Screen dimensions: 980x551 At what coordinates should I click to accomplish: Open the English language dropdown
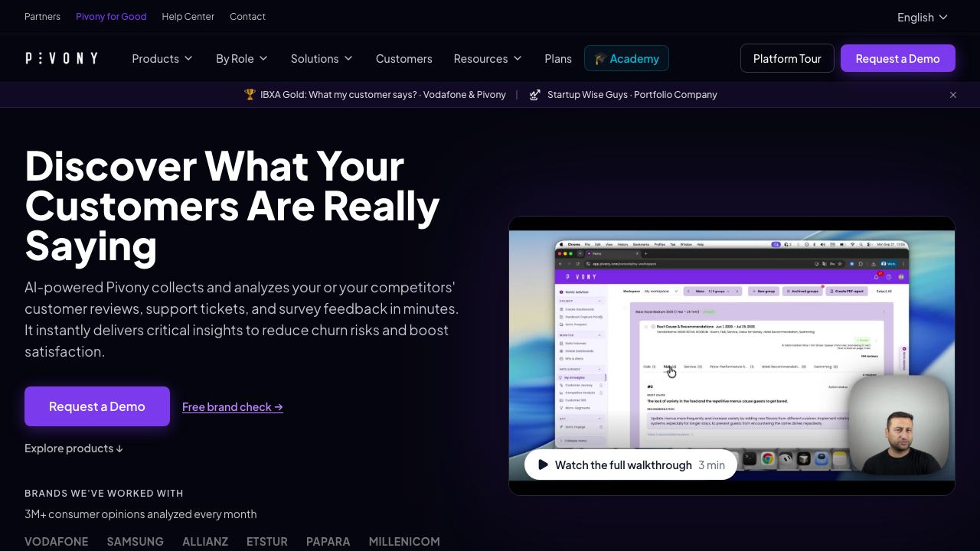click(x=923, y=17)
